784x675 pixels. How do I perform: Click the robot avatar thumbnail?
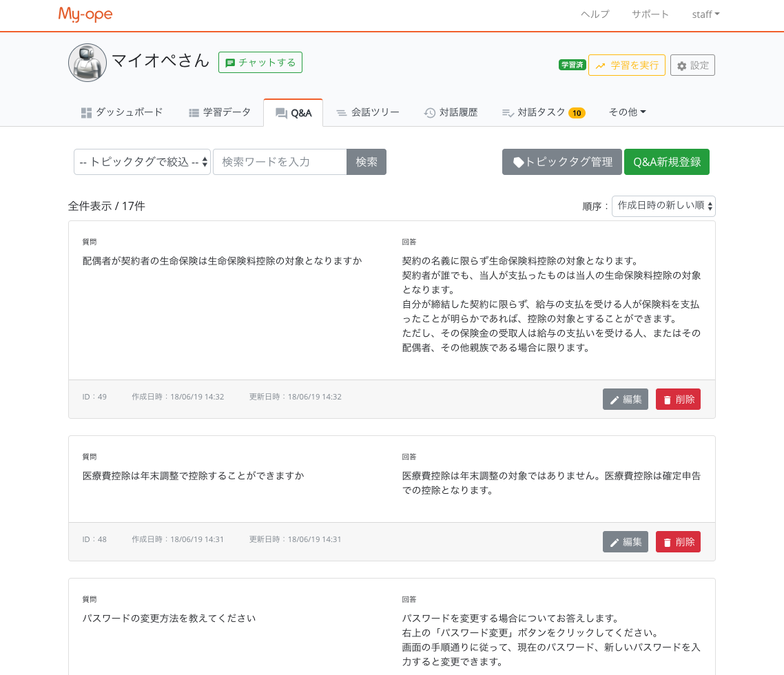[x=87, y=63]
